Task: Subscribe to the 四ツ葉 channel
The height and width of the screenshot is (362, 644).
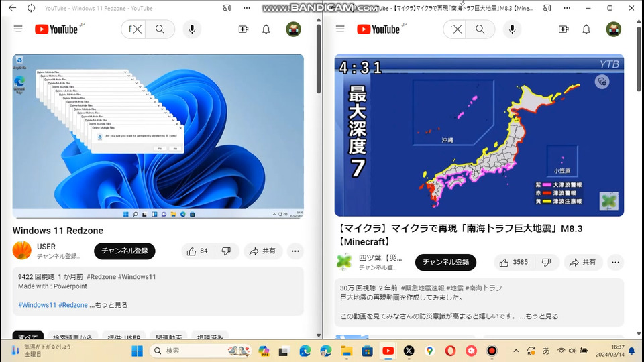Action: [x=445, y=262]
